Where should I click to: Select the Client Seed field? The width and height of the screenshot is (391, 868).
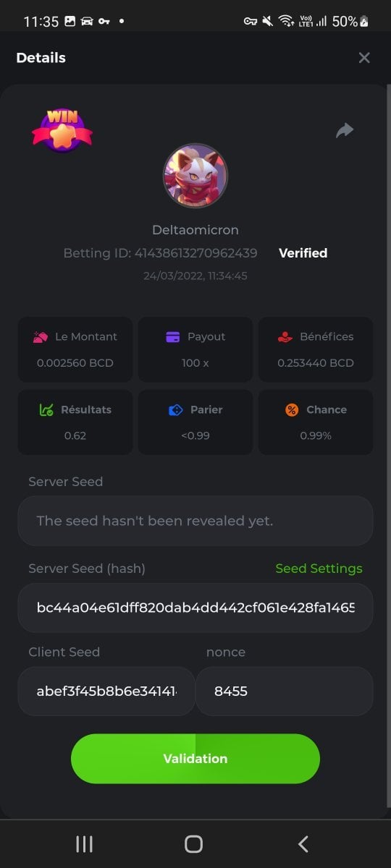106,692
